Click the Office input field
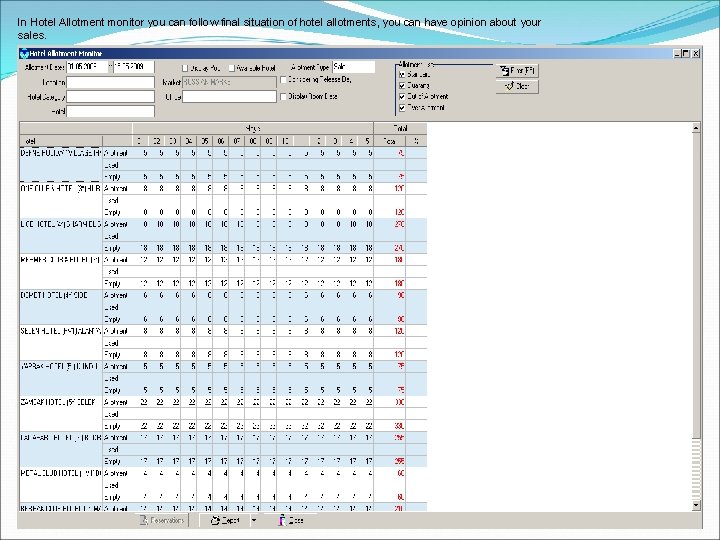 [x=229, y=97]
